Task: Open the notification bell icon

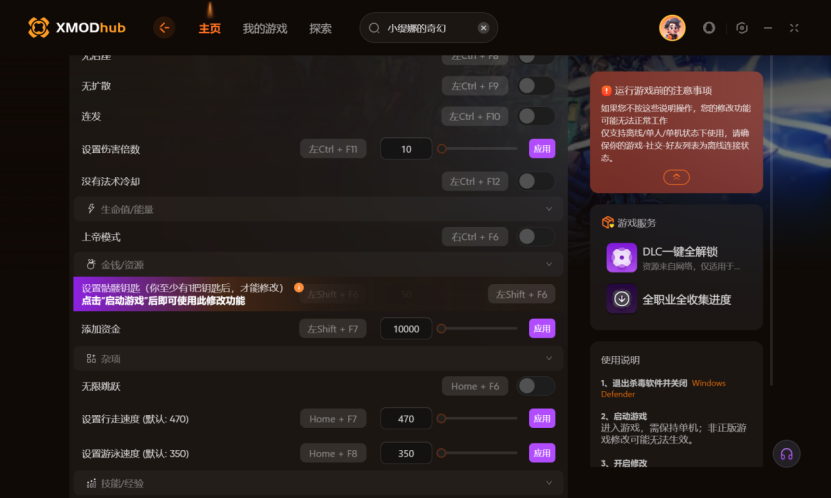Action: pyautogui.click(x=709, y=28)
